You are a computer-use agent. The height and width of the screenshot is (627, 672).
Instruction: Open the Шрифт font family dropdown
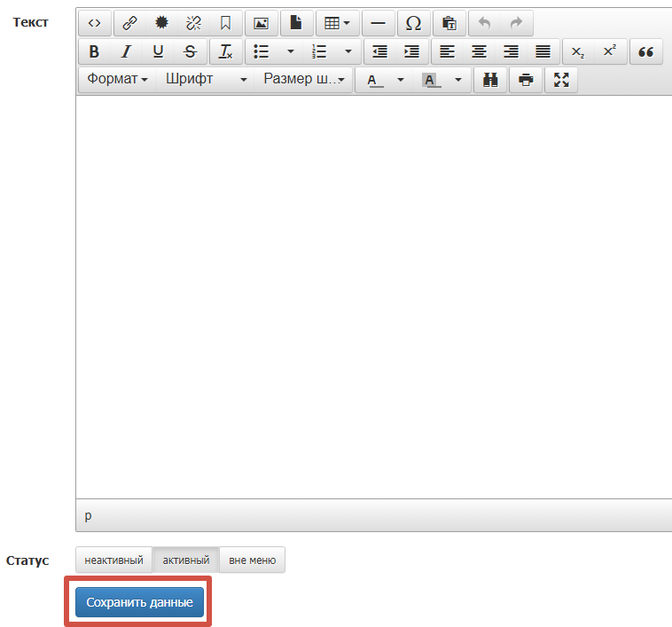(206, 79)
